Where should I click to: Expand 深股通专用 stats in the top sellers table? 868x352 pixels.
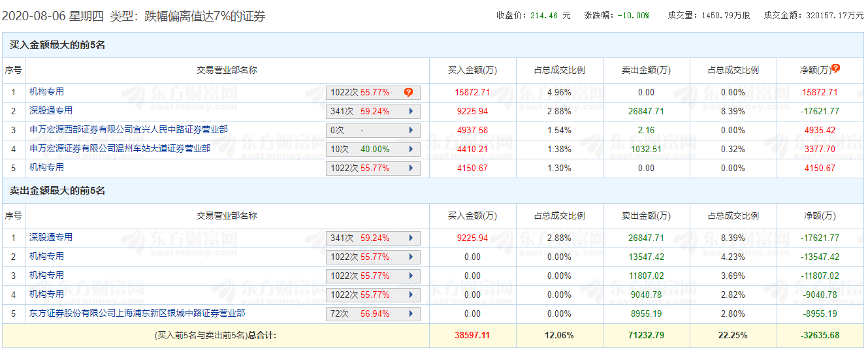tap(411, 238)
